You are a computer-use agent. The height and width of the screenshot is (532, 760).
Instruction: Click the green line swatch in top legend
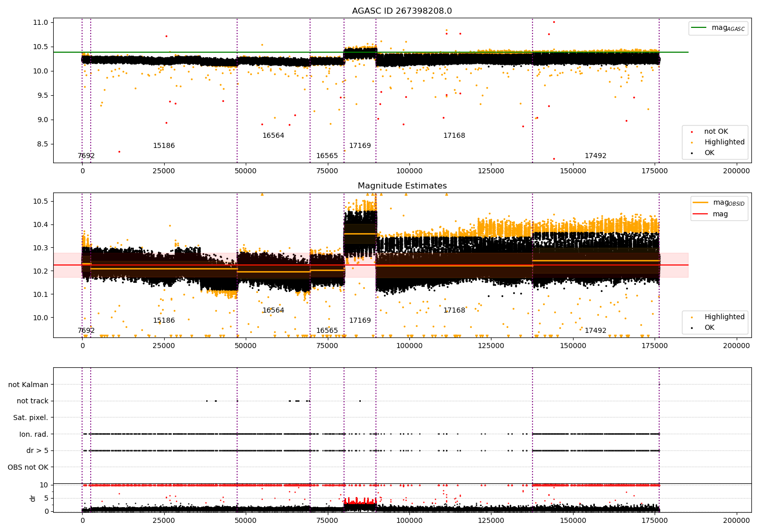(700, 28)
